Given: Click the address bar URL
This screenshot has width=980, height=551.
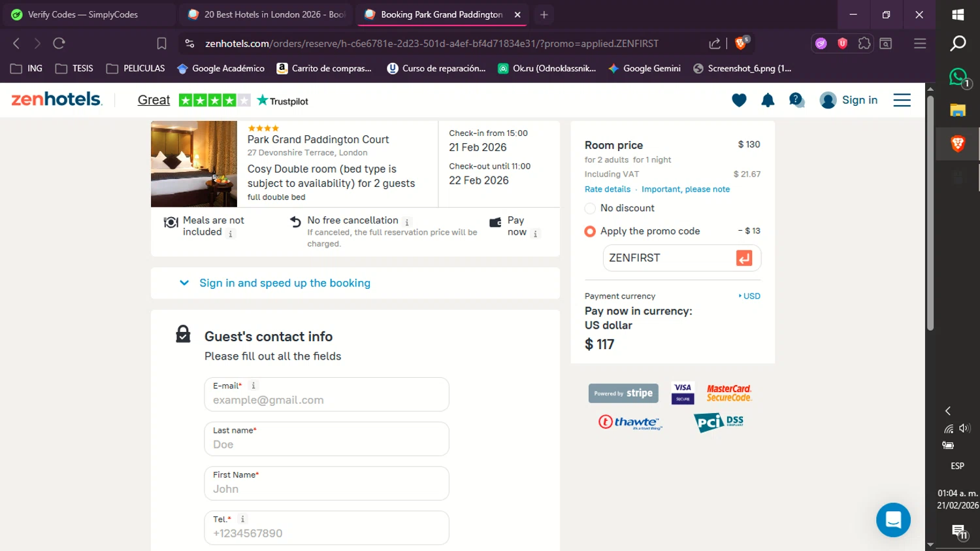Looking at the screenshot, I should tap(432, 43).
